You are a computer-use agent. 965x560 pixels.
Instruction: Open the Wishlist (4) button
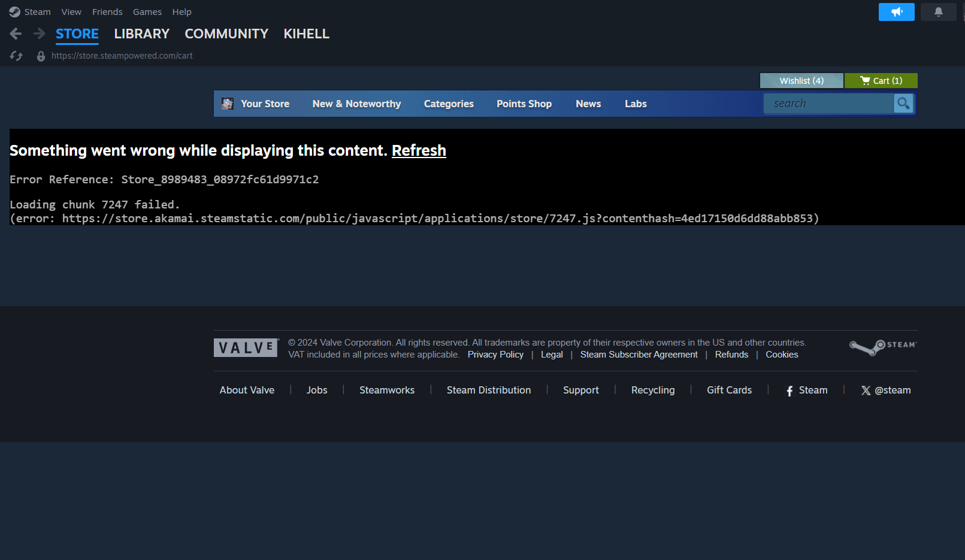pyautogui.click(x=801, y=81)
